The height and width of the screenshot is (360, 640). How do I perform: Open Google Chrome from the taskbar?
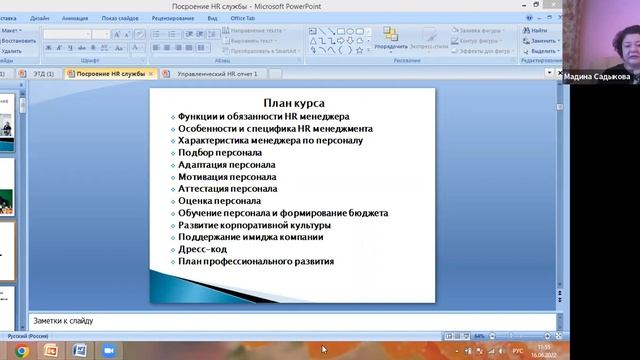click(x=22, y=351)
